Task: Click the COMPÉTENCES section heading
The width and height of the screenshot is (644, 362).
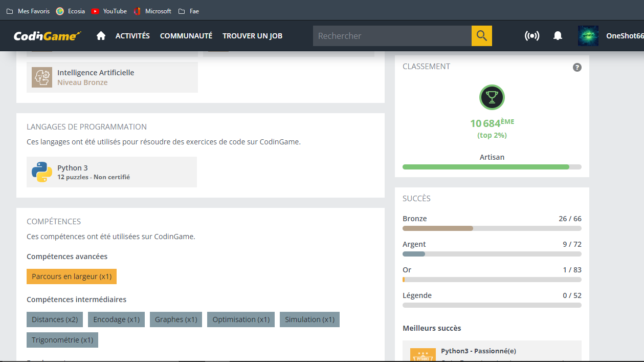Action: [x=54, y=222]
